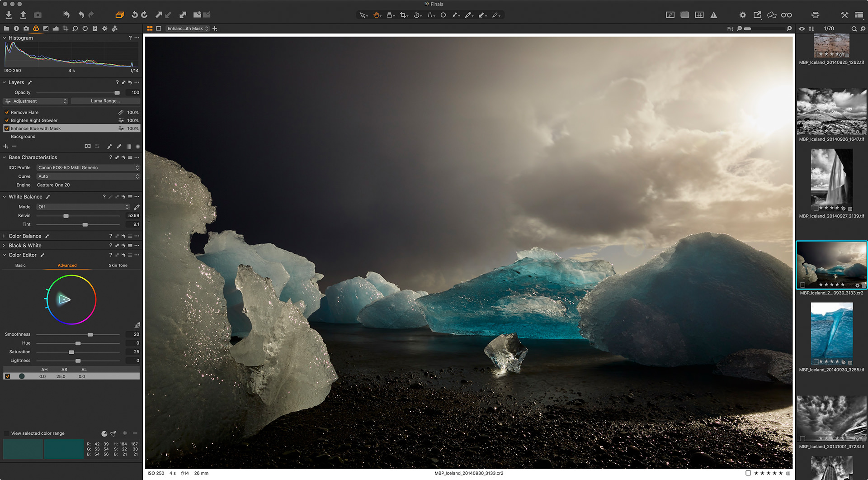Adjust the Saturation slider in Color Editor

tap(71, 352)
